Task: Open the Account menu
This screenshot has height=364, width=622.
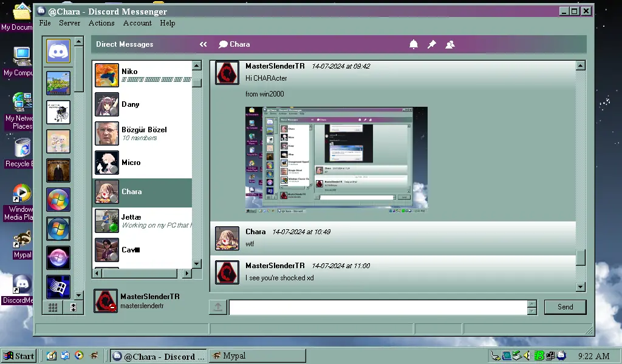Action: coord(137,23)
